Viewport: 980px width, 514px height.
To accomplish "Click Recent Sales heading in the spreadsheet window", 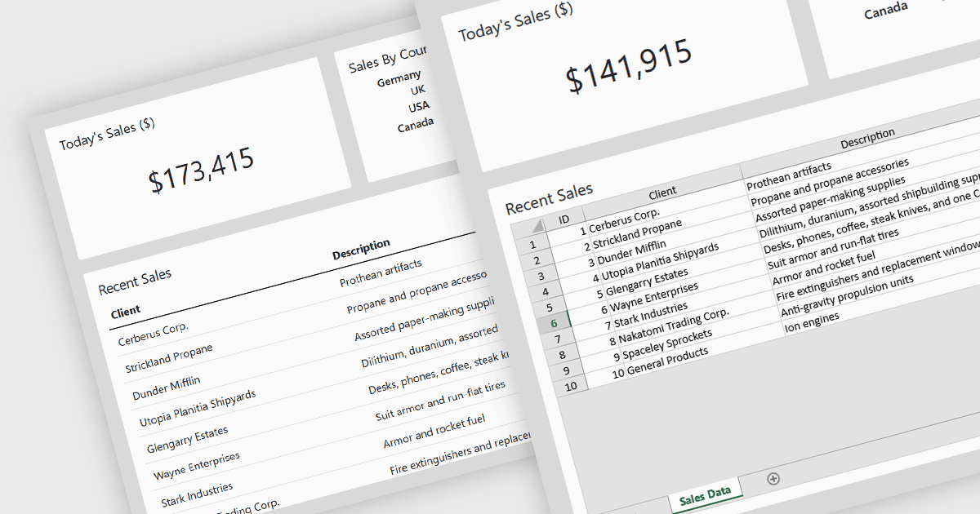I will click(x=550, y=200).
